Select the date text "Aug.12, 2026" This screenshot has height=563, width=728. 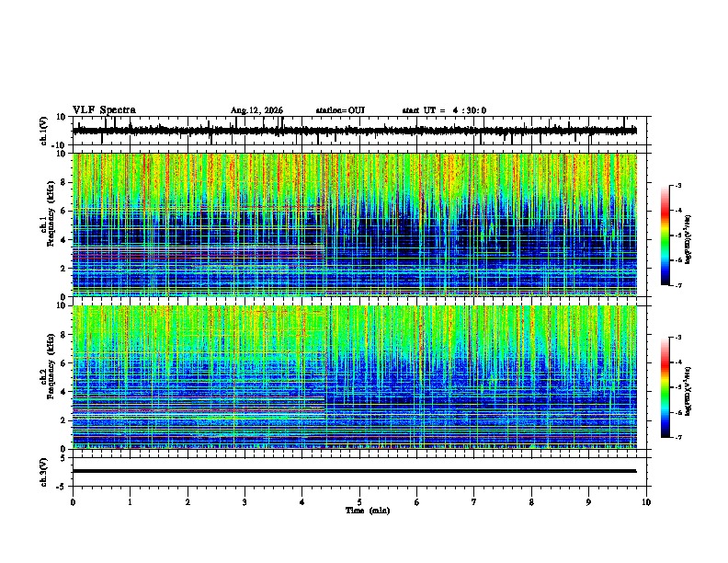[256, 110]
